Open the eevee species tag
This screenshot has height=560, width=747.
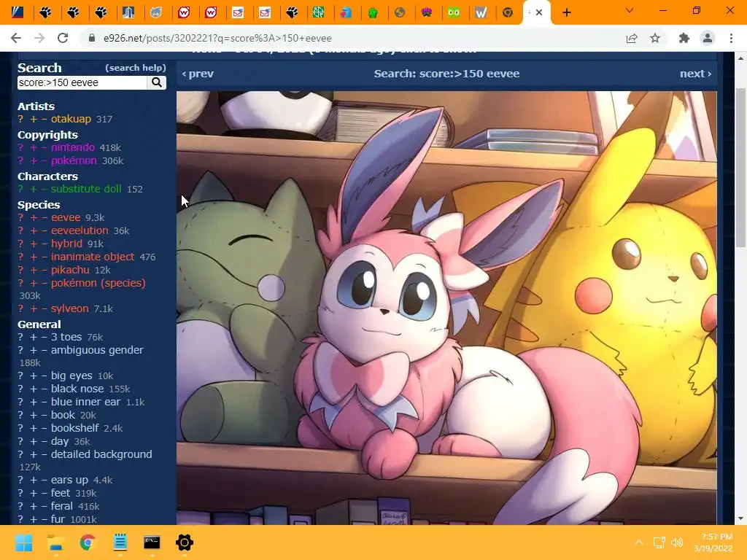tap(66, 217)
